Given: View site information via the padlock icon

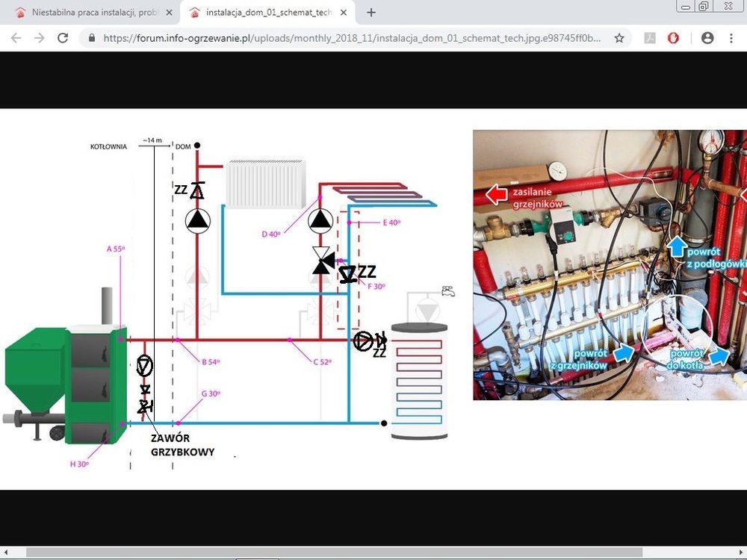Looking at the screenshot, I should (x=91, y=38).
